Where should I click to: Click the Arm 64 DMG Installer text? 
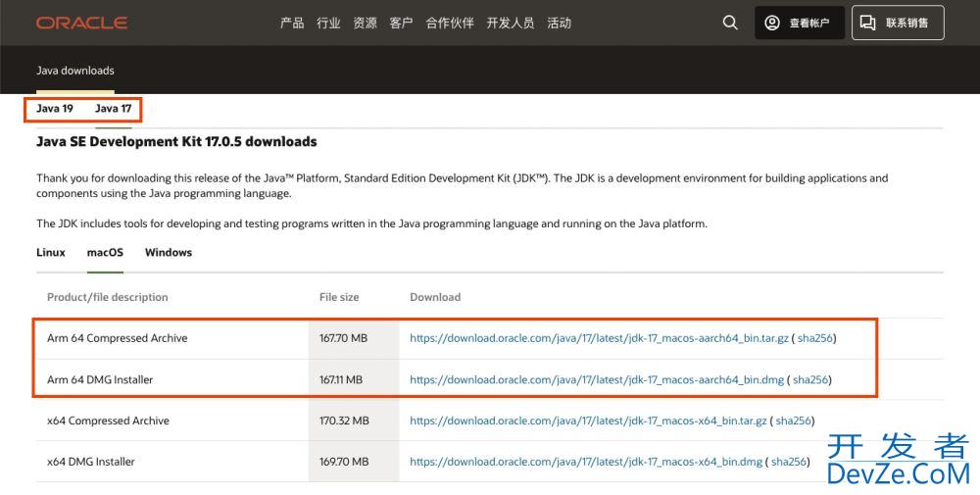click(x=100, y=379)
